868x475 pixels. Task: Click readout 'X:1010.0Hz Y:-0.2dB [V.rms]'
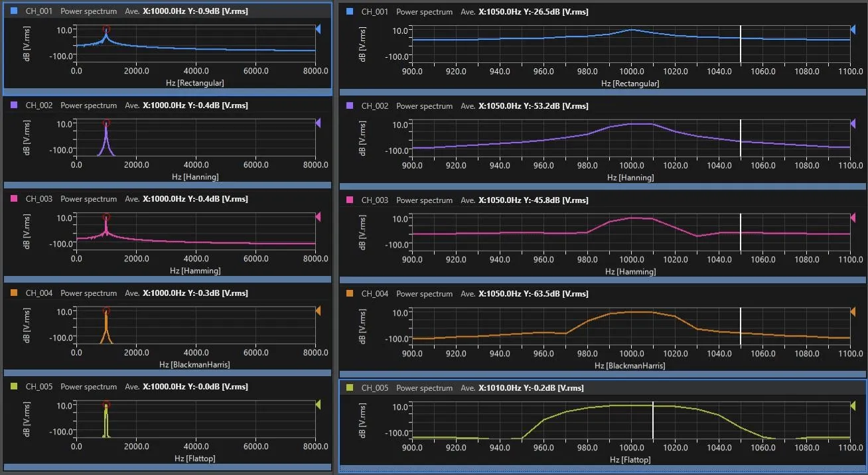coord(532,387)
